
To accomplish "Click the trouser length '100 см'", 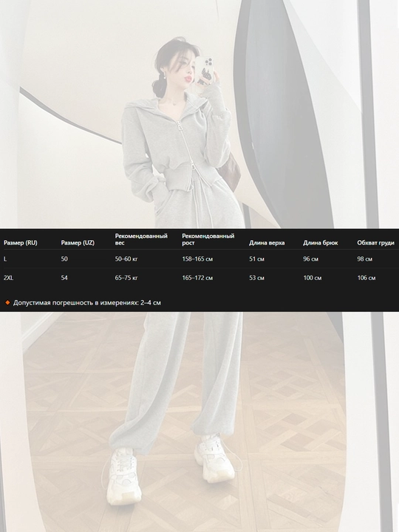I will tap(312, 278).
